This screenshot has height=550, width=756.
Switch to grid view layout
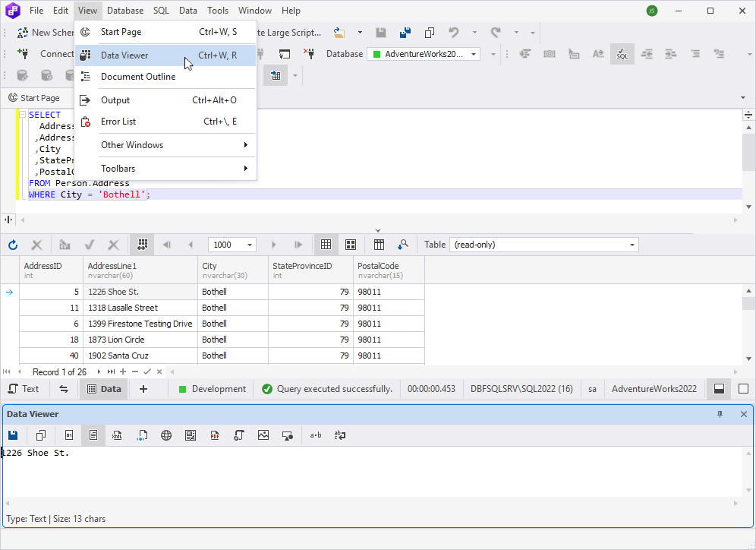(x=326, y=245)
